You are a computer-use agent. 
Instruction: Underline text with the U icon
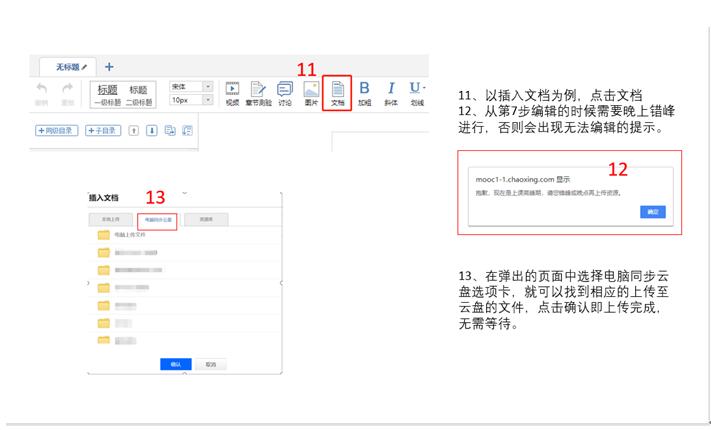pos(416,92)
